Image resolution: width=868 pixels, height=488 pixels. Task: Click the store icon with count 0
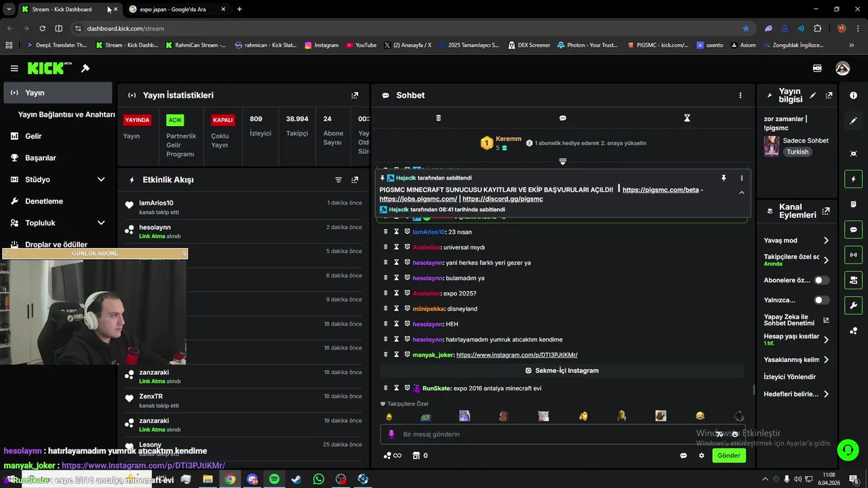pyautogui.click(x=420, y=455)
